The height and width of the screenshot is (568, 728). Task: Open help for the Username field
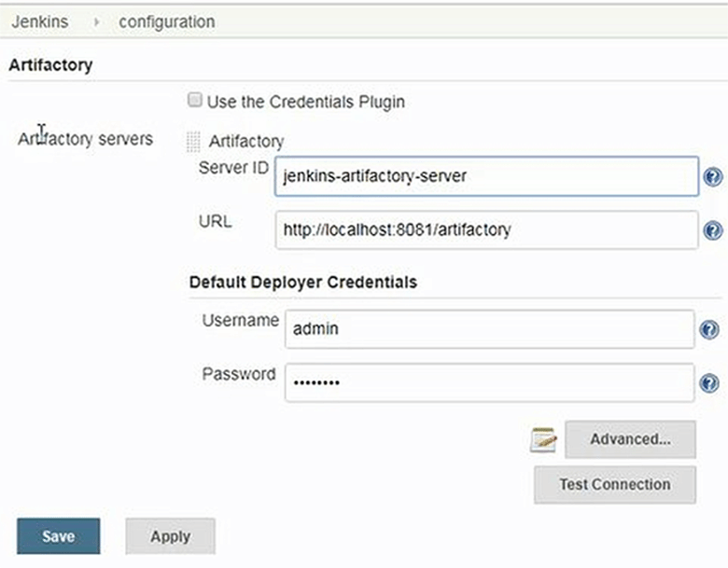tap(709, 329)
